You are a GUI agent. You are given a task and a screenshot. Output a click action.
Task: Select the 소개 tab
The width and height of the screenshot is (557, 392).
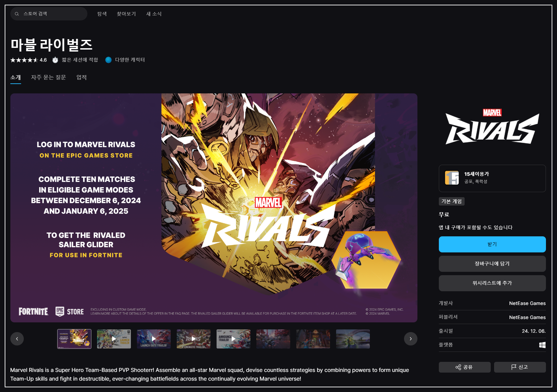click(16, 77)
